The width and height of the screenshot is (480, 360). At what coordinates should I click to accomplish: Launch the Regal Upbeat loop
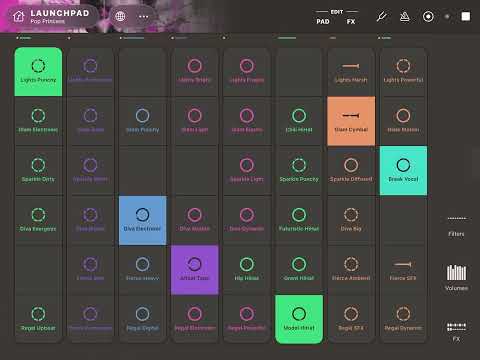click(38, 319)
